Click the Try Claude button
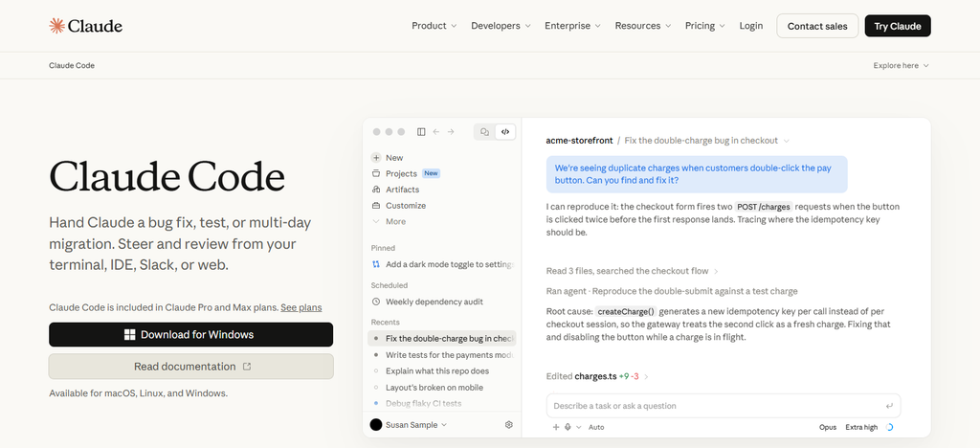Viewport: 980px width, 448px height. point(898,26)
